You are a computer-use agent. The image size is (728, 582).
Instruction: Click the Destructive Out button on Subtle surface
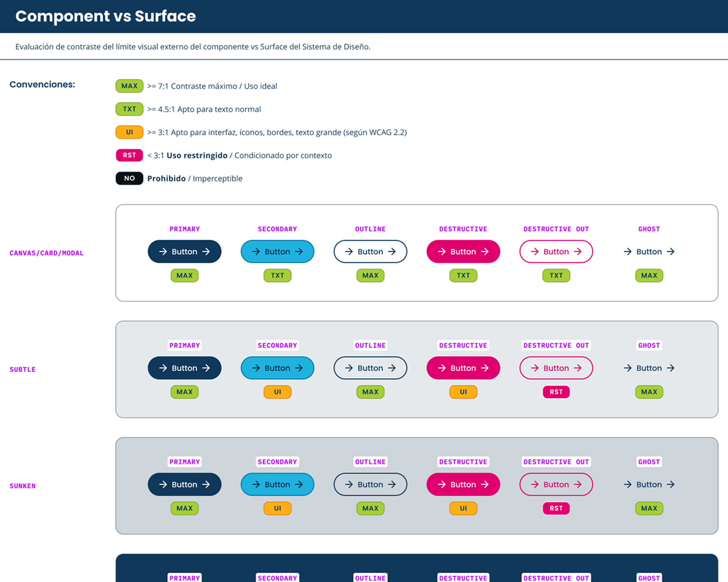click(556, 368)
